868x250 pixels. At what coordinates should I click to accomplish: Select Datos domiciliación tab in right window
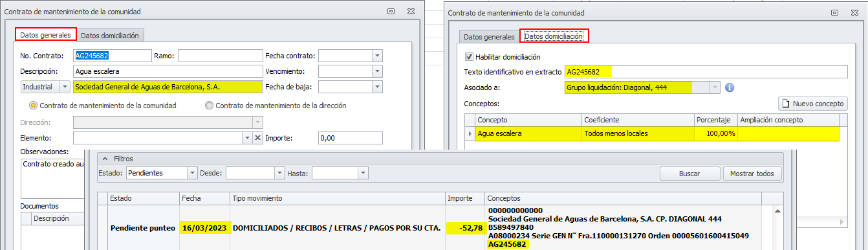click(x=554, y=36)
